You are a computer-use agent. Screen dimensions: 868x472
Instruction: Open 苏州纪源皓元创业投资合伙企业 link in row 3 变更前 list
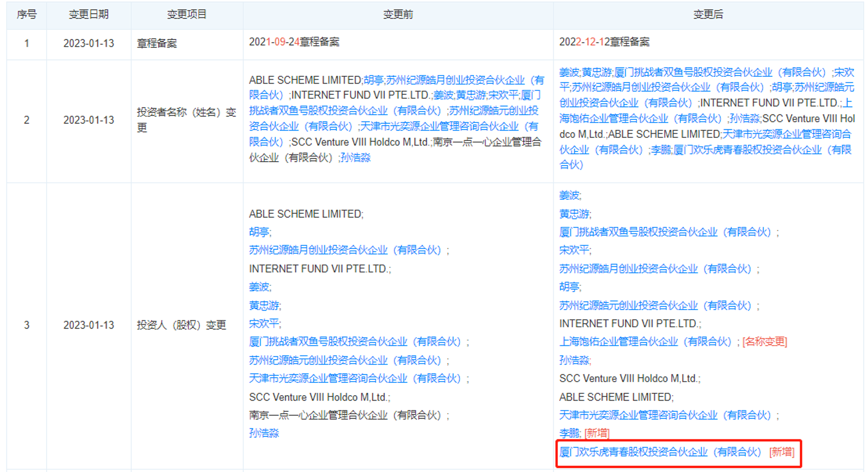click(345, 360)
